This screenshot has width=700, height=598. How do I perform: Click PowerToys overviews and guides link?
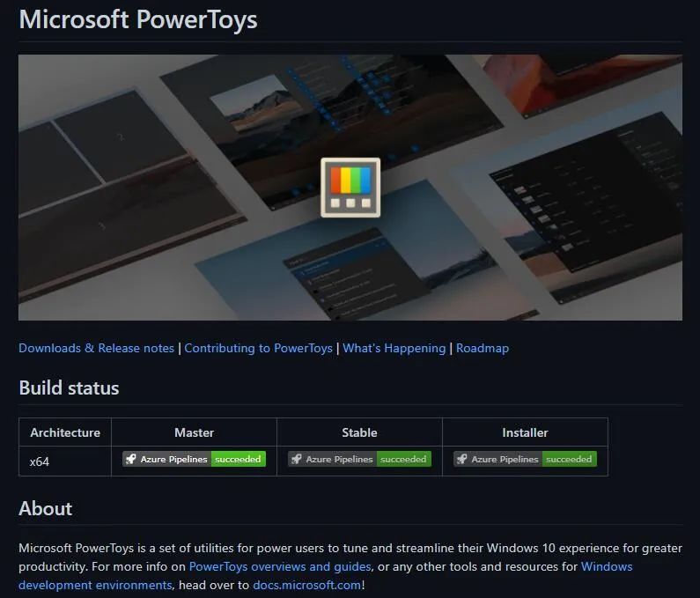[280, 566]
